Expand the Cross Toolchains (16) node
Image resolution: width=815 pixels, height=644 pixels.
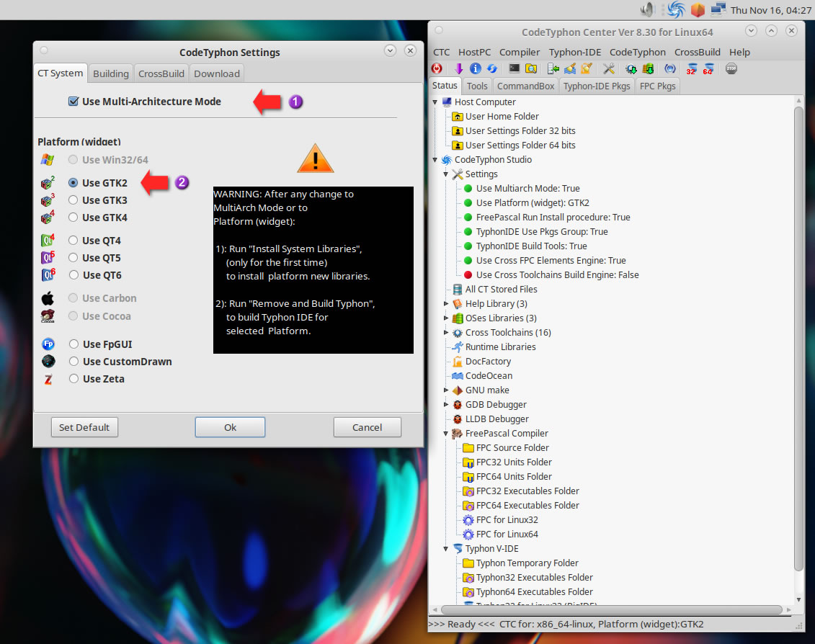point(446,333)
